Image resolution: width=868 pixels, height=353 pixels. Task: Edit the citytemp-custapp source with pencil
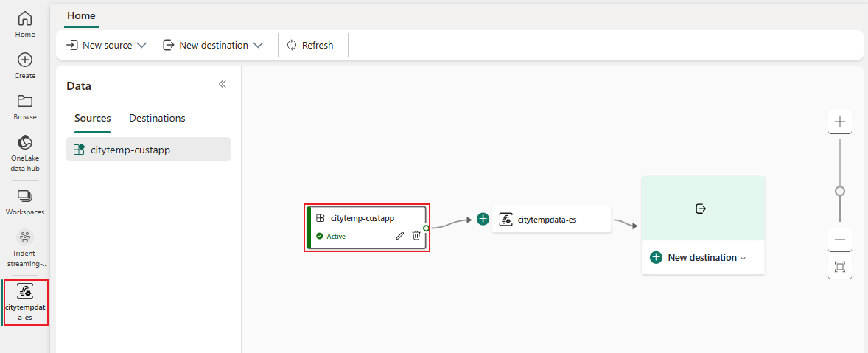tap(399, 236)
